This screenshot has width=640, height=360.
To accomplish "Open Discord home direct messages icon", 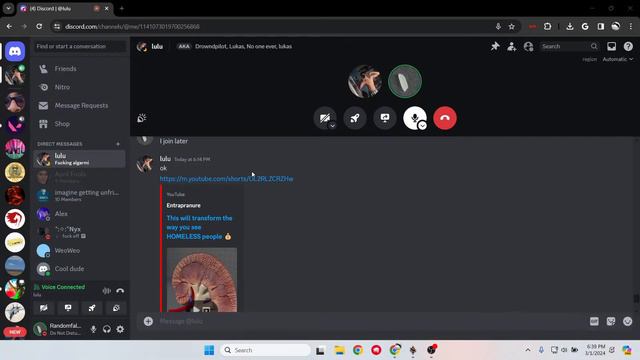I will (x=15, y=51).
